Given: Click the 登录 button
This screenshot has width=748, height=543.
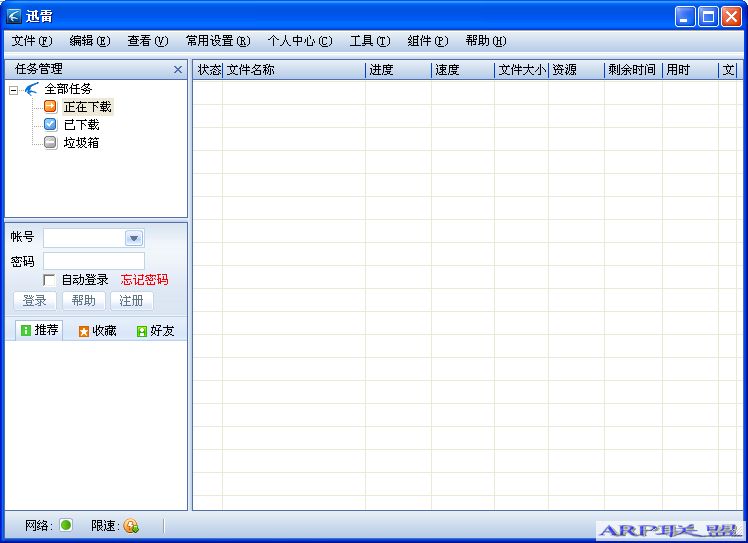Looking at the screenshot, I should pyautogui.click(x=35, y=301).
